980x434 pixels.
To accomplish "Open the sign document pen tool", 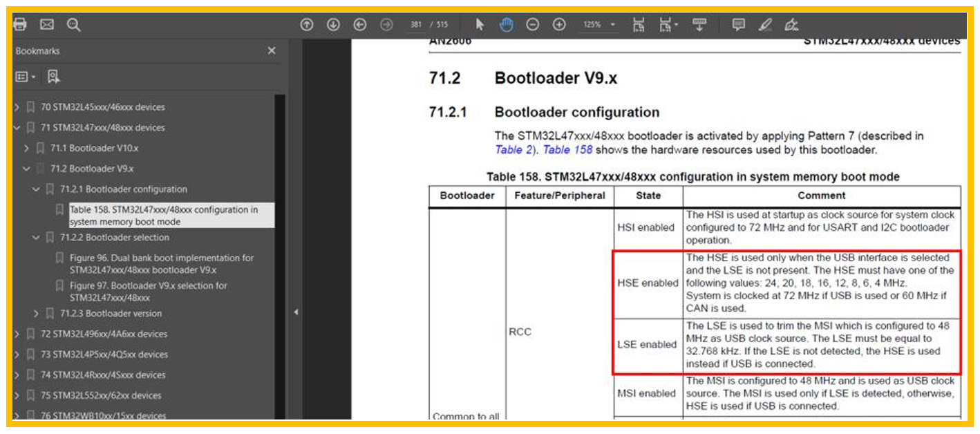I will point(792,25).
